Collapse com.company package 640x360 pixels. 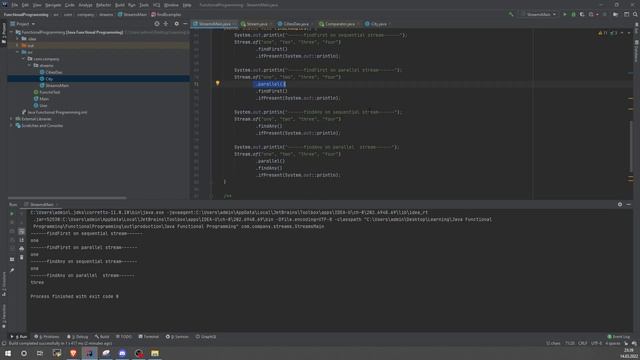pos(24,59)
